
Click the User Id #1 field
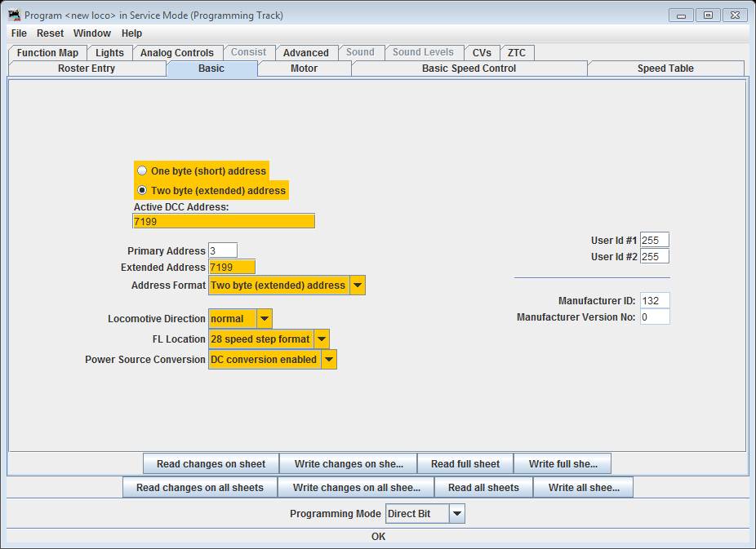[654, 241]
